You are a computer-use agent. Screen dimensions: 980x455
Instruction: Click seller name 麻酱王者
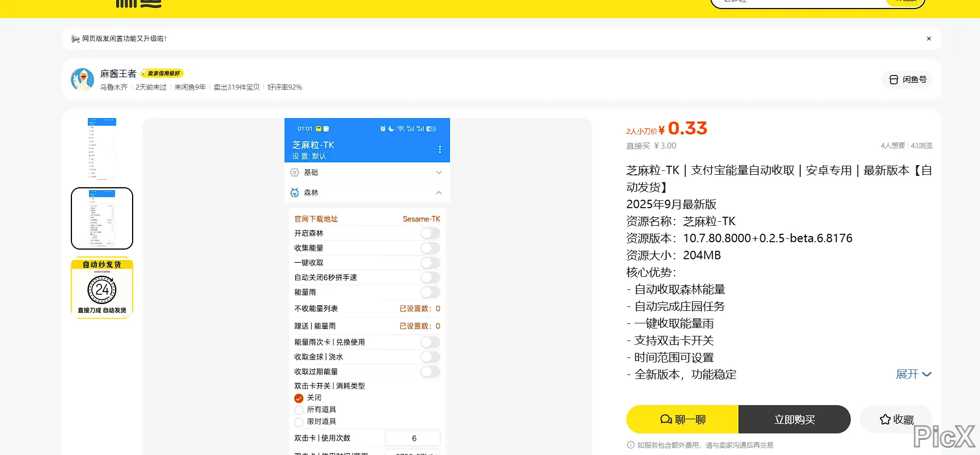click(118, 74)
